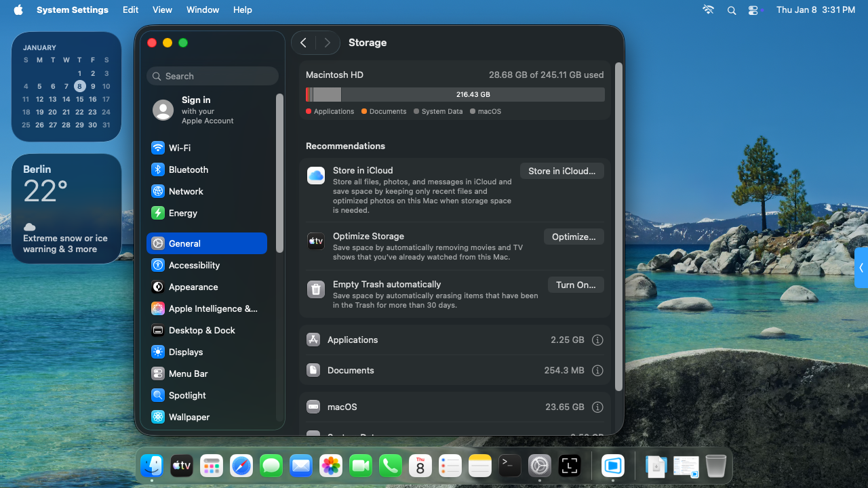868x488 pixels.
Task: Open Control Center in menu bar
Action: pos(753,10)
